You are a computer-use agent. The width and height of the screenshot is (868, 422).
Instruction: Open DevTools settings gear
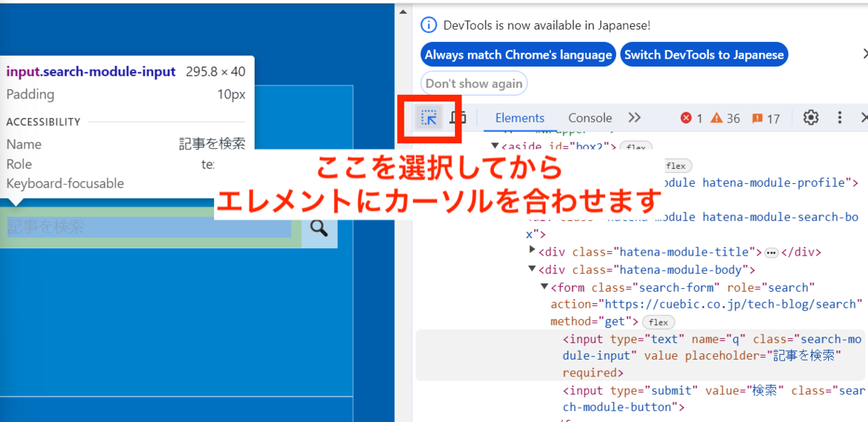pos(812,118)
